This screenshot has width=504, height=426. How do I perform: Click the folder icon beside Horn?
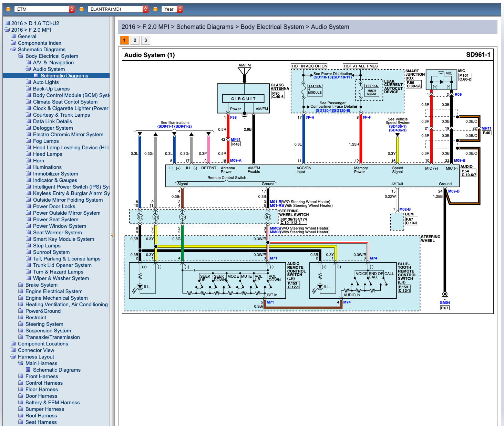coord(28,160)
